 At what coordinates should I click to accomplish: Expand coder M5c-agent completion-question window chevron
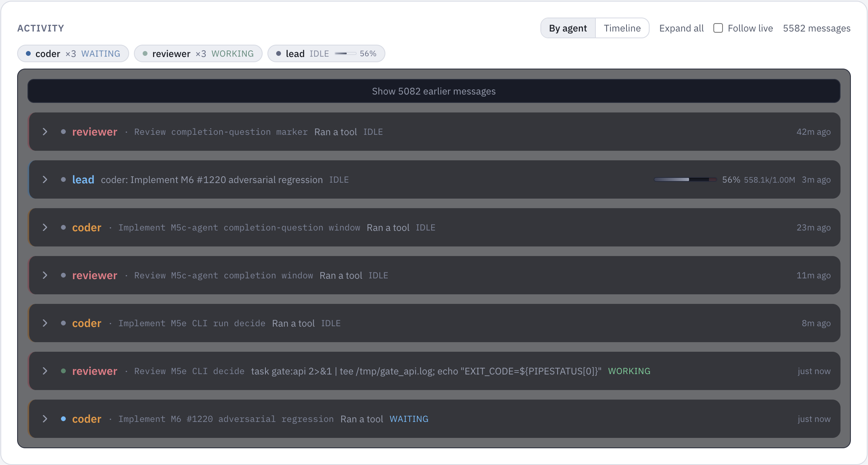click(x=45, y=227)
